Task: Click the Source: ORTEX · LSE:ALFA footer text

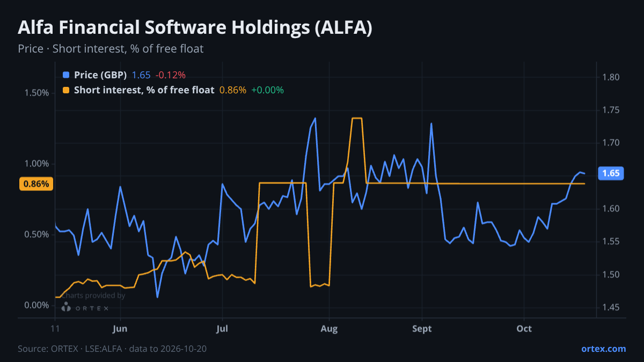Action: pos(112,349)
